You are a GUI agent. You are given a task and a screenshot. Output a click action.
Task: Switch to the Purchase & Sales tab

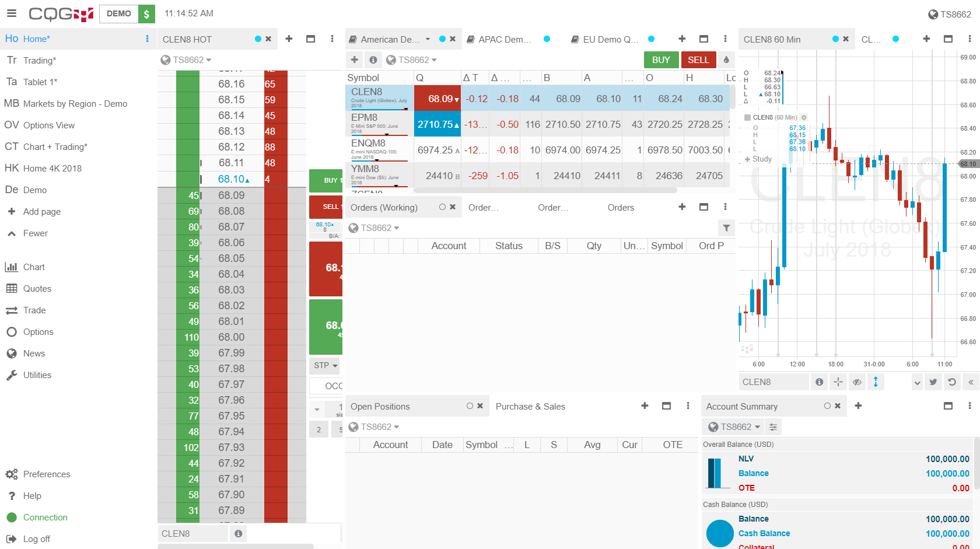(530, 407)
